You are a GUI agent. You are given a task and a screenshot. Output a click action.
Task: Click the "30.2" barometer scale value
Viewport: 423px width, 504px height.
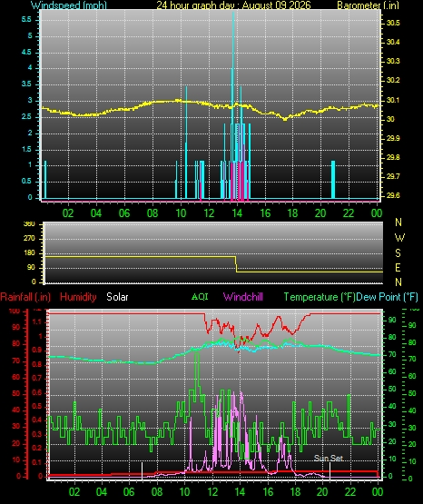point(393,80)
